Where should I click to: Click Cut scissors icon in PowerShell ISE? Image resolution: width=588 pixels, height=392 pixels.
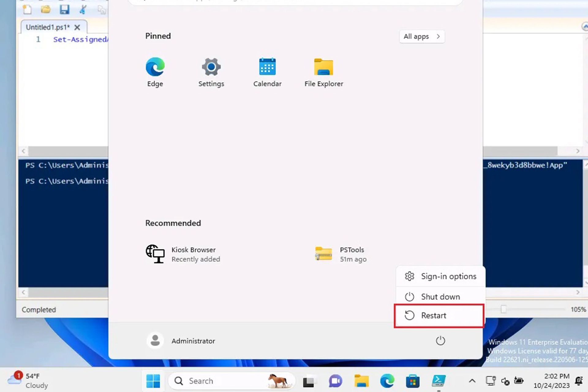[83, 9]
